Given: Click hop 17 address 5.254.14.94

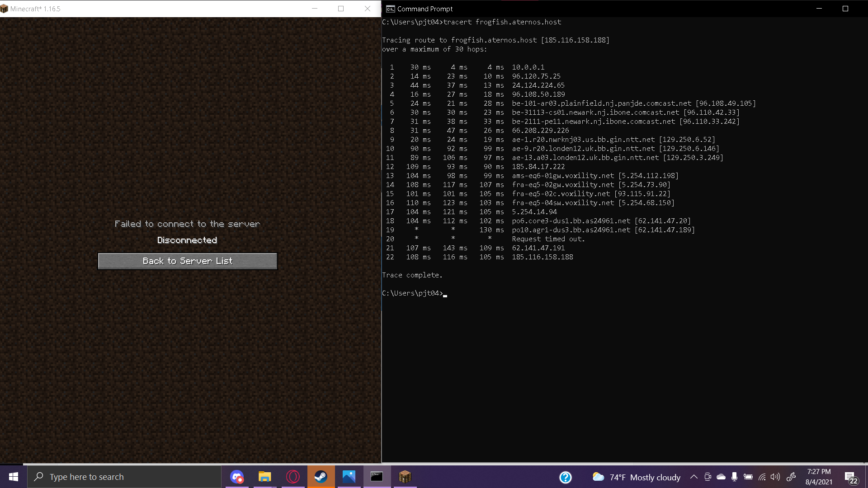Looking at the screenshot, I should 534,211.
